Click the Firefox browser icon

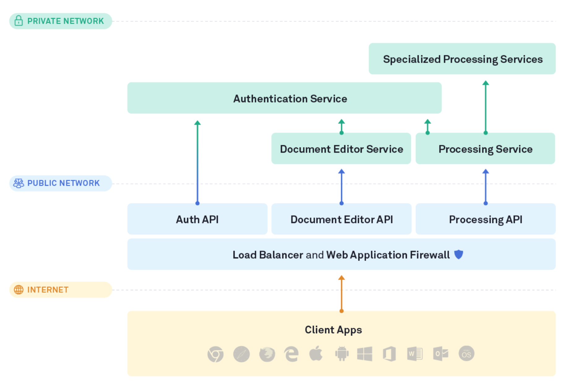click(267, 354)
